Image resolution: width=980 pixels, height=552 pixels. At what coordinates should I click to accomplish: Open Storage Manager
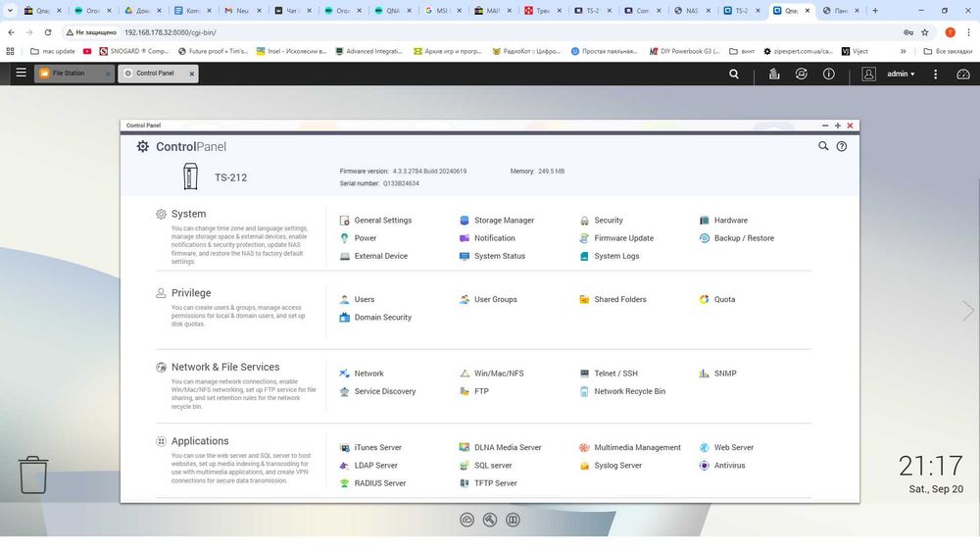(497, 220)
